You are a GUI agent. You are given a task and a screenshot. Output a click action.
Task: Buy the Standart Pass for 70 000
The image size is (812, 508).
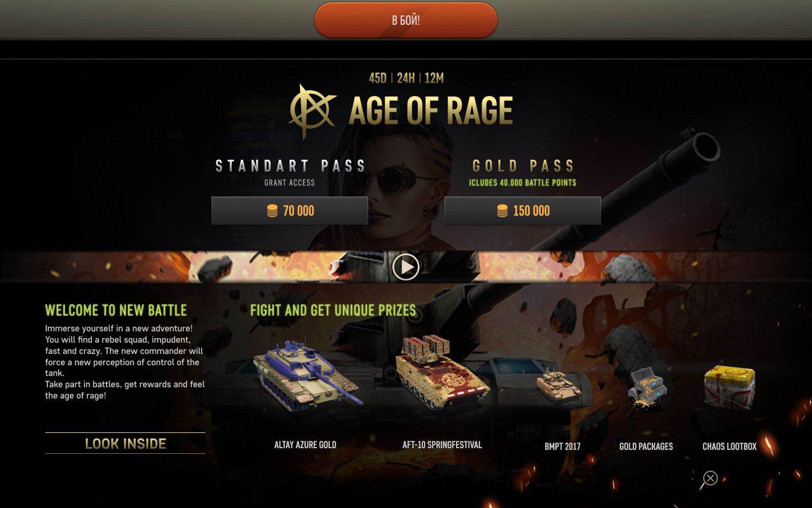(x=290, y=211)
